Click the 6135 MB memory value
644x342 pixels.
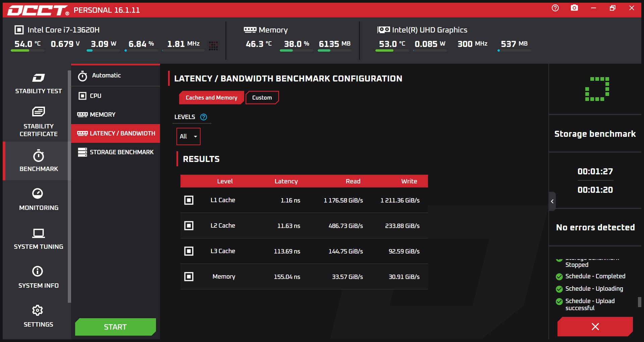coord(335,44)
